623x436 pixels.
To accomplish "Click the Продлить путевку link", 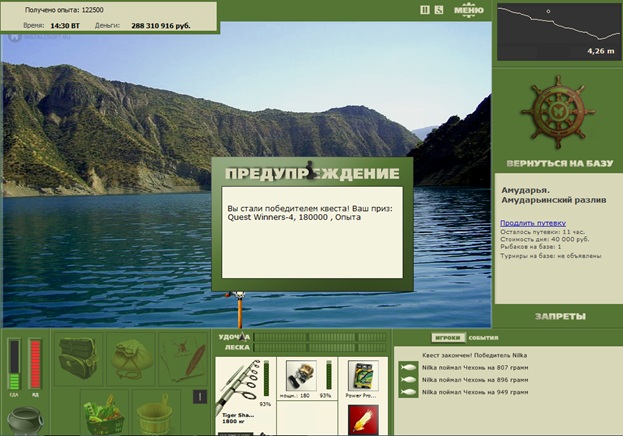I will pyautogui.click(x=533, y=223).
